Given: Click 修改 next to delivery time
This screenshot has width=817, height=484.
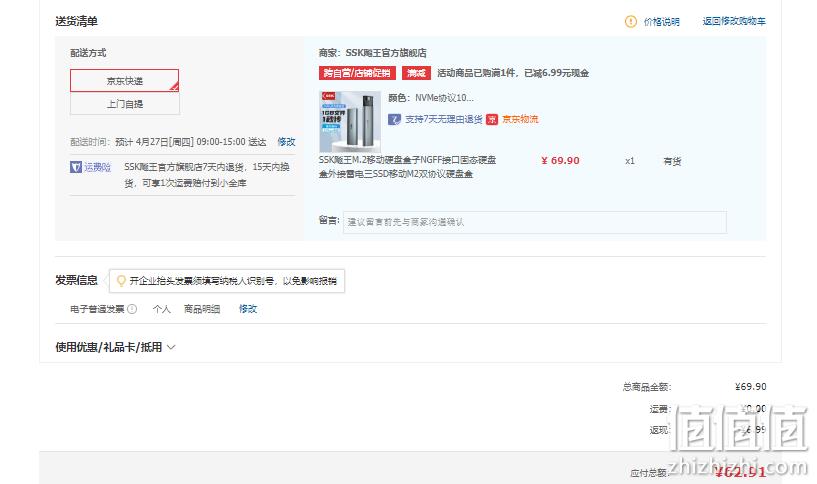Looking at the screenshot, I should coord(286,142).
